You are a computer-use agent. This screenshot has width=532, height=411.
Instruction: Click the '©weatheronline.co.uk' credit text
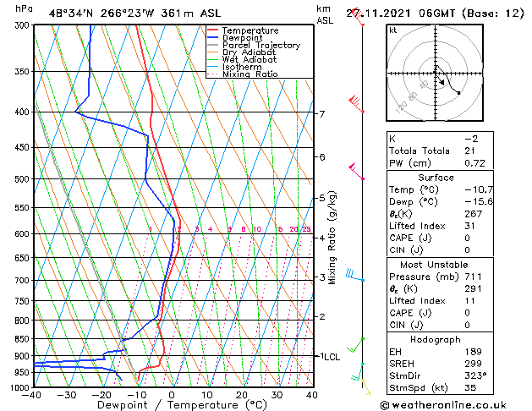(x=443, y=405)
